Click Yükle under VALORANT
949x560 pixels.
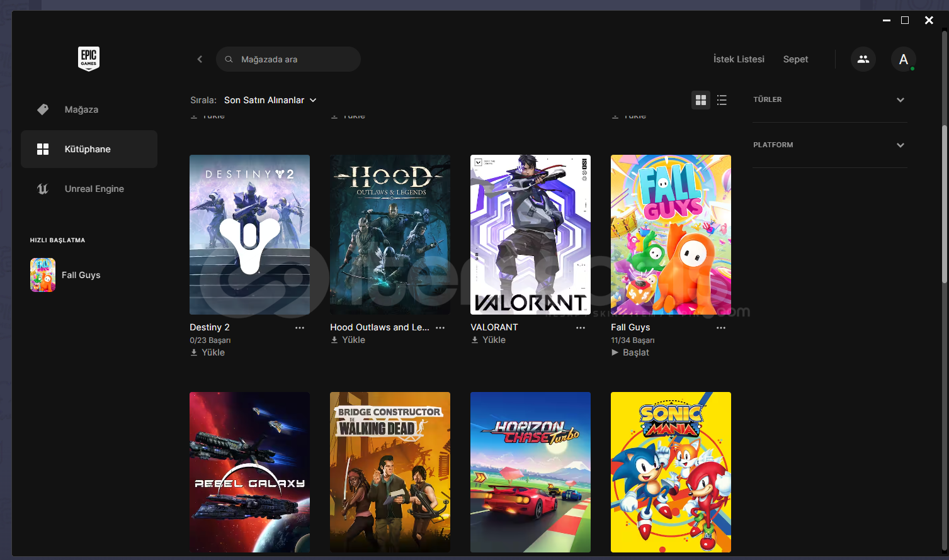point(488,340)
